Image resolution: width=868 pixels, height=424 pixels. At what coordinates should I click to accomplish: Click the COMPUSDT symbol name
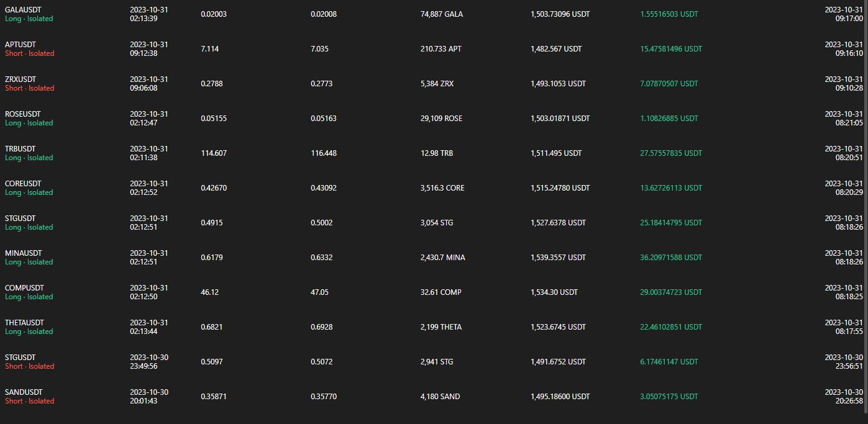[x=24, y=287]
